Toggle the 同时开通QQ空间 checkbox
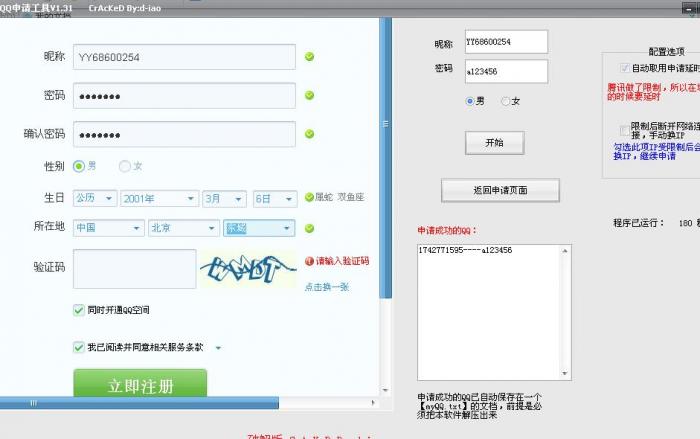700x439 pixels. pyautogui.click(x=79, y=310)
